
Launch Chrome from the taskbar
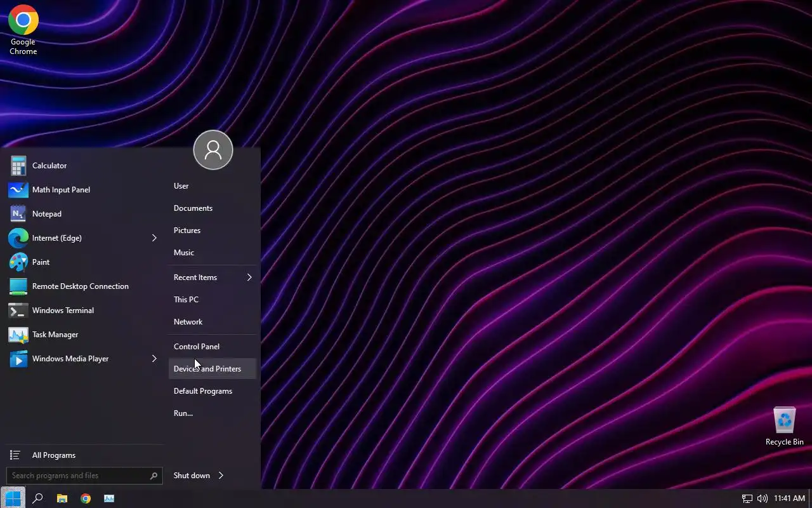[x=86, y=498]
